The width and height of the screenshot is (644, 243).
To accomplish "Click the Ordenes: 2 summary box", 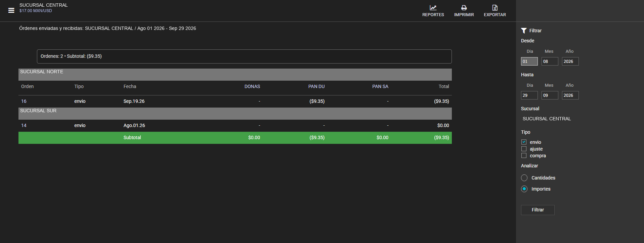I will click(244, 56).
